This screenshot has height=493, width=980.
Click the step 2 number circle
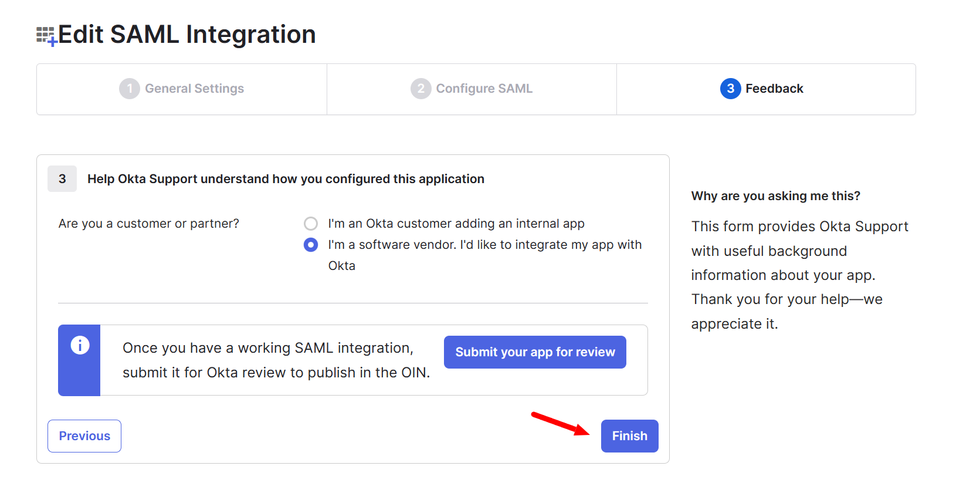[x=421, y=89]
